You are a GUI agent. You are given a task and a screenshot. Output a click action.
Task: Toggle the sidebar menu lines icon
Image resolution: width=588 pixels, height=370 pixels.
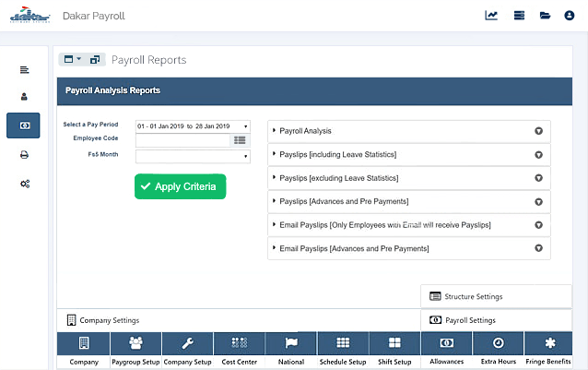tap(24, 70)
